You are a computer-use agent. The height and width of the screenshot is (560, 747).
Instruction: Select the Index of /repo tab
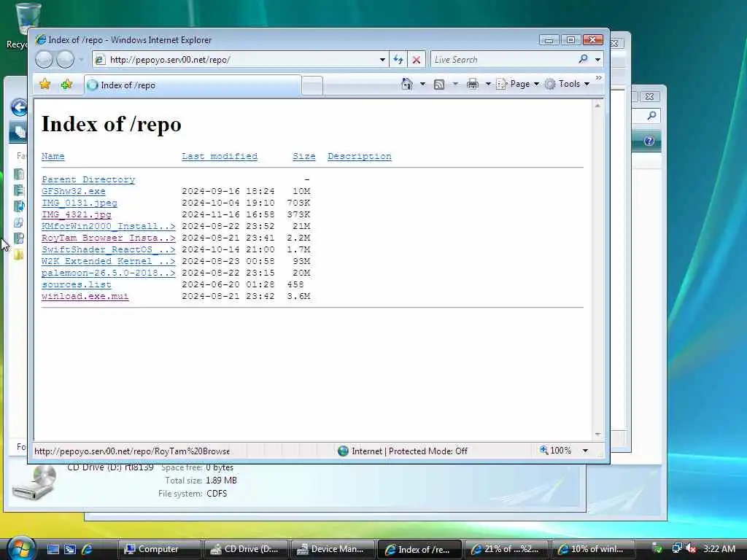[193, 85]
